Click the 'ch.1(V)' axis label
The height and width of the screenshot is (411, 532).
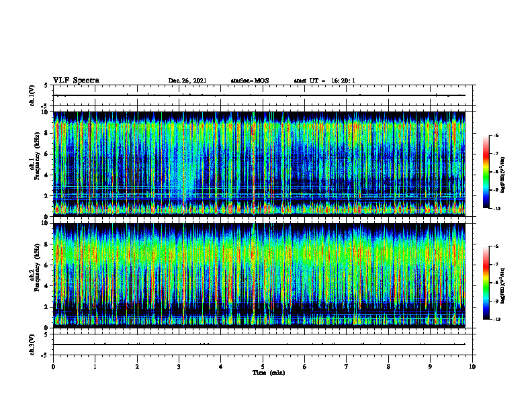coord(32,95)
